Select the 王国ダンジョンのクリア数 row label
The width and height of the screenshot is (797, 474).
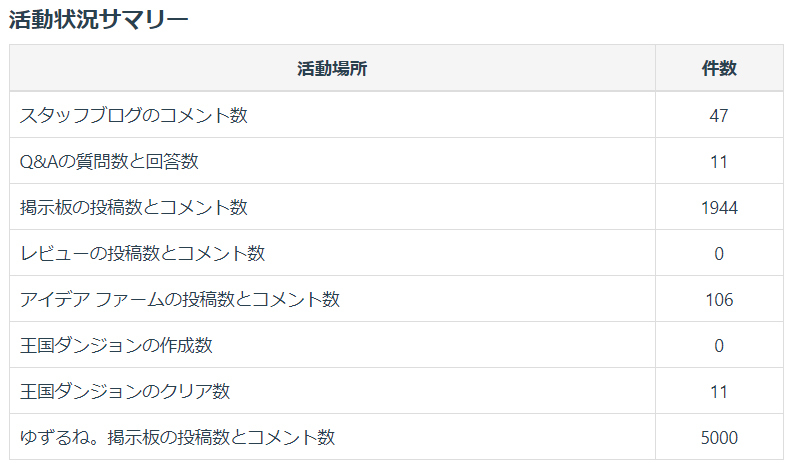[x=124, y=391]
